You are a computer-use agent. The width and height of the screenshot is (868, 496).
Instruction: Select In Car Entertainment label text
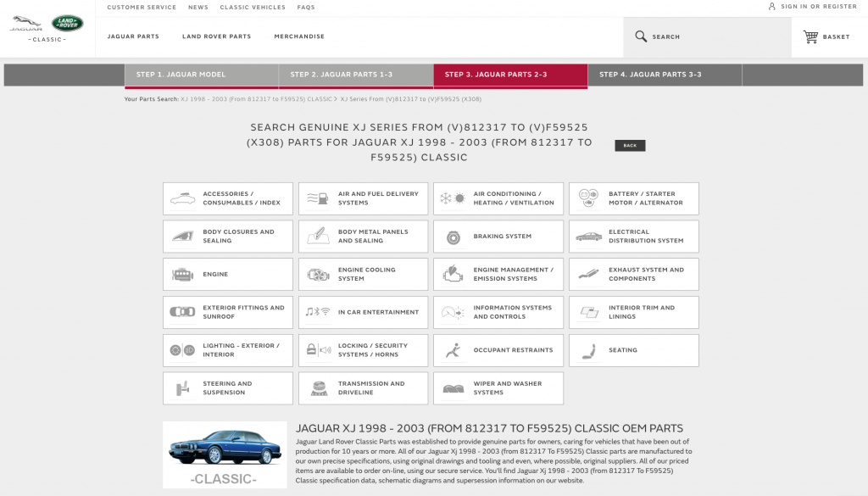pyautogui.click(x=379, y=312)
